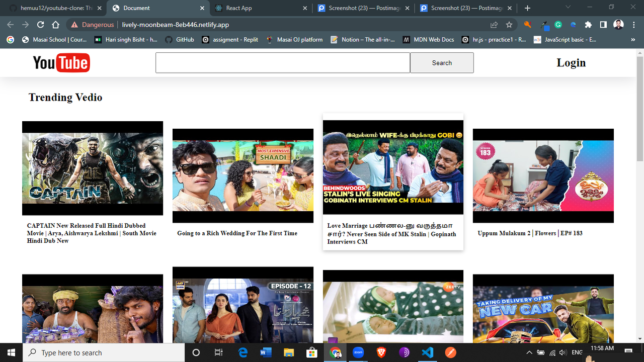Open the Uppum Mulakum 2 thumbnail
644x362 pixels.
pos(543,175)
